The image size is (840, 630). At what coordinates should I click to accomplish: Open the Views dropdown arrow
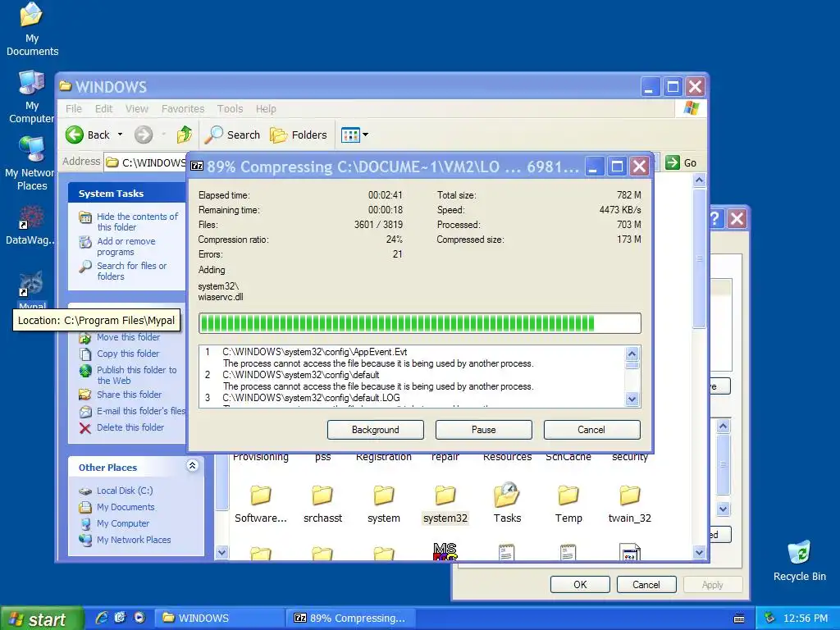365,135
